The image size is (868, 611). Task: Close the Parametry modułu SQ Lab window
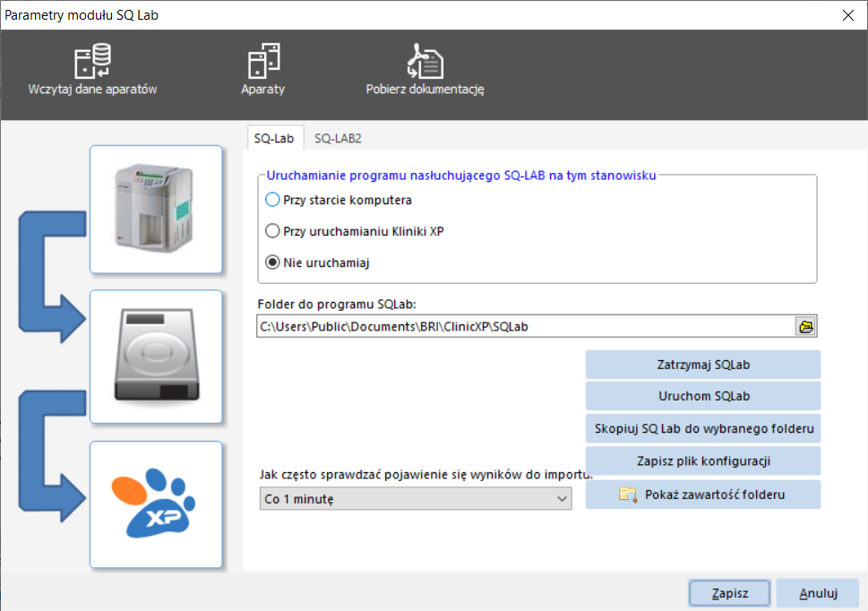coord(848,15)
